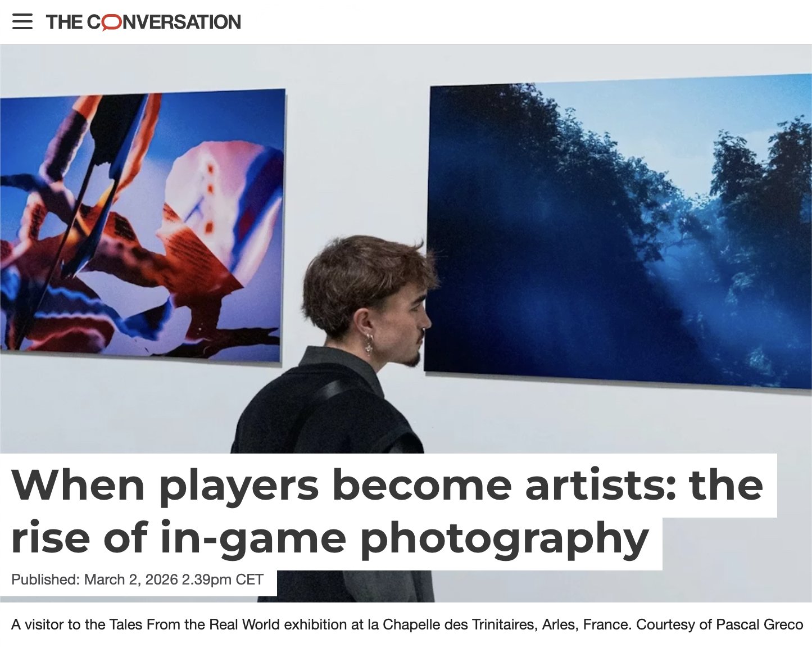Click the visitor's face in hero photo
The width and height of the screenshot is (812, 648).
tap(406, 320)
